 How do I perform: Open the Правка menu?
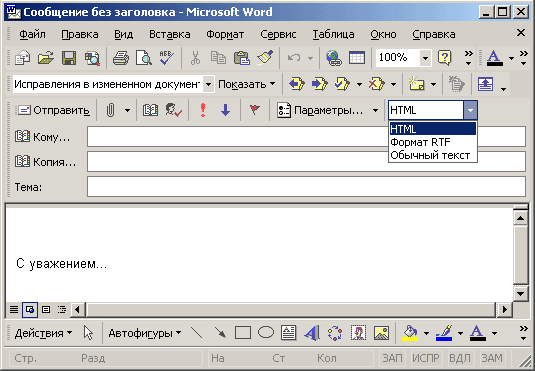pyautogui.click(x=80, y=34)
